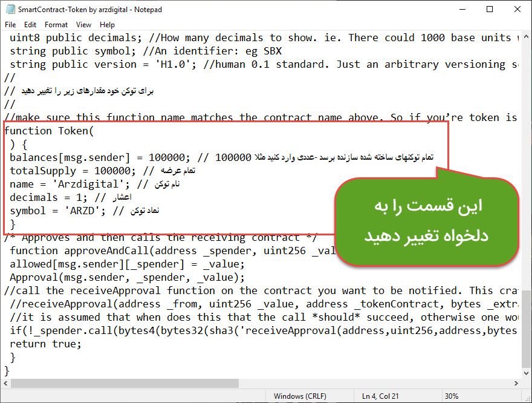Click the Windows (CRLF) status bar indicator
Image resolution: width=532 pixels, height=403 pixels.
(299, 396)
